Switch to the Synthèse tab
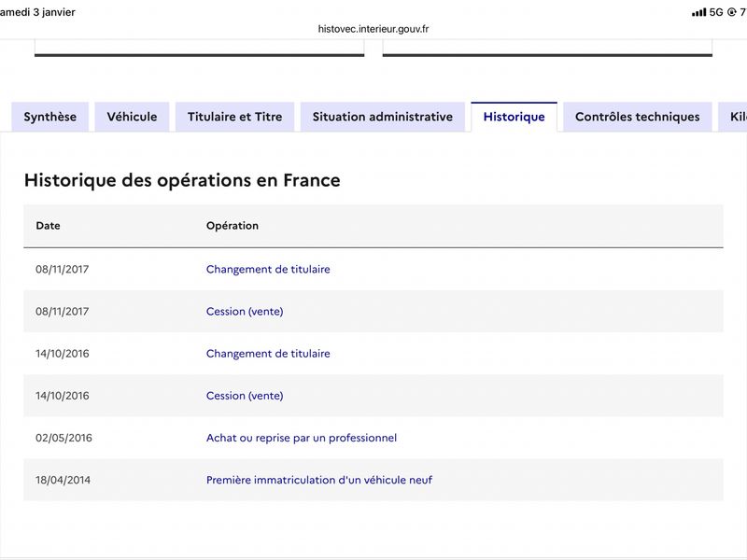 (50, 117)
